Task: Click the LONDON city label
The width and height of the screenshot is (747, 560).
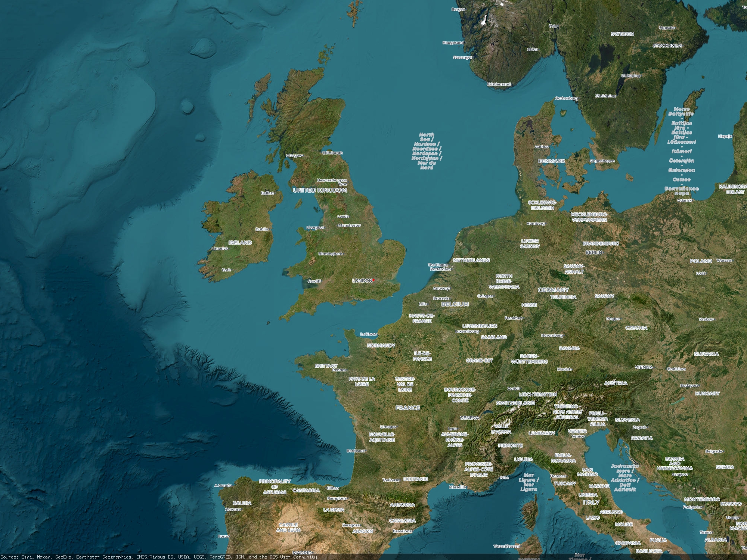Action: [x=362, y=280]
